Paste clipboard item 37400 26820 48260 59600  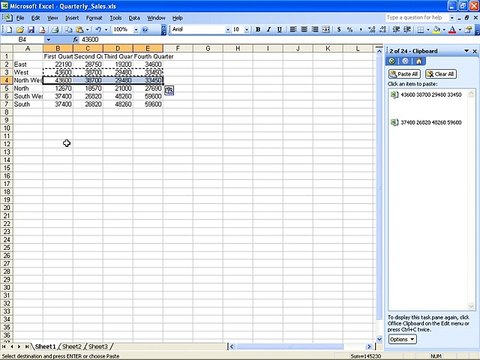[428, 122]
